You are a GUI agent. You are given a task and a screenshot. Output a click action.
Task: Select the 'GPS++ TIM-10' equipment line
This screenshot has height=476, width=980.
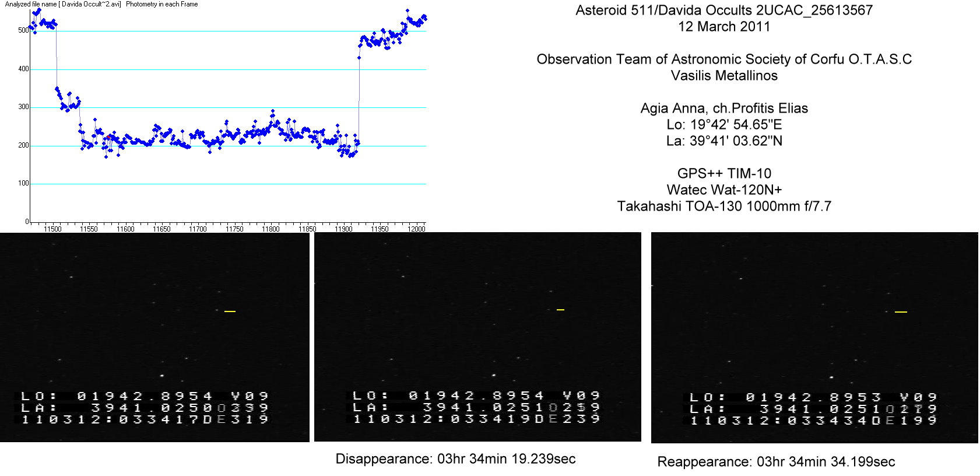pos(724,174)
